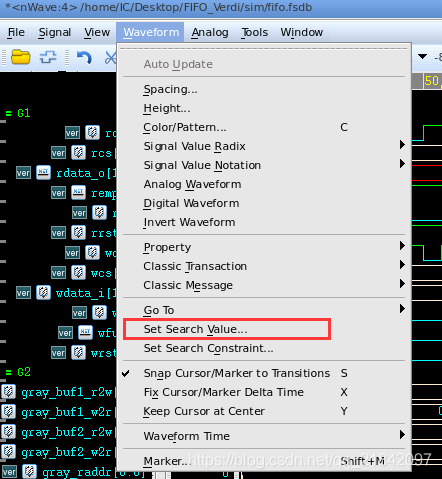Click the ver badge next to wdata_i
The height and width of the screenshot is (479, 442).
(23, 293)
